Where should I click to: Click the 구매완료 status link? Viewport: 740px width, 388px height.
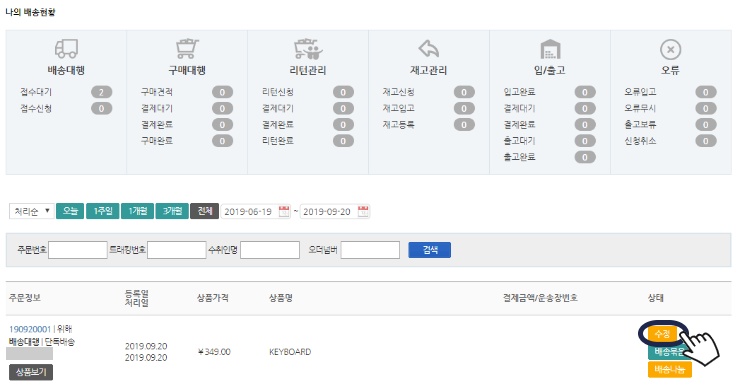click(157, 141)
